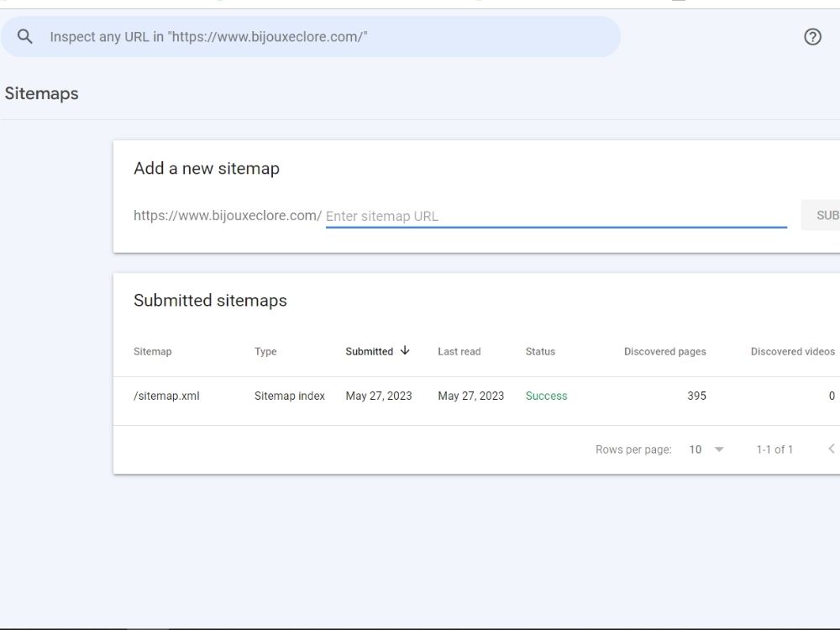Sort by Discovered videos column
The image size is (840, 630).
[x=792, y=351]
